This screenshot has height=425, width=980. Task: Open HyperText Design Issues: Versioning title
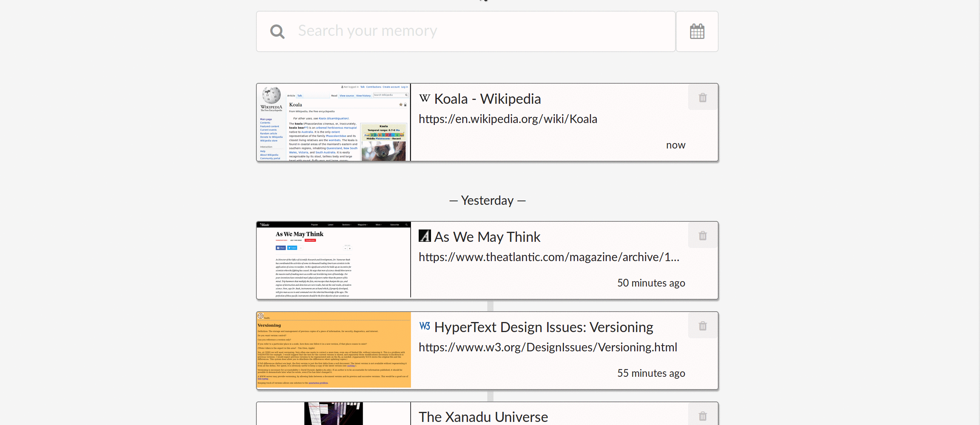[544, 327]
